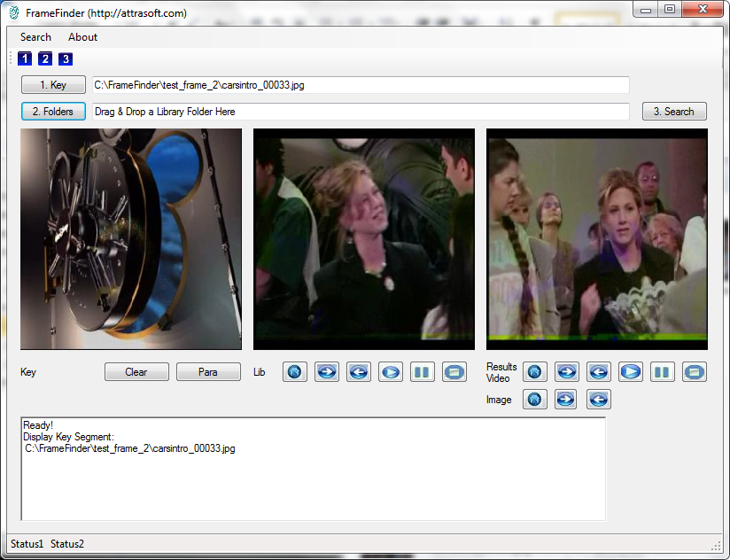Minimize the FrameFinder window
Image resolution: width=730 pixels, height=560 pixels.
(x=645, y=10)
